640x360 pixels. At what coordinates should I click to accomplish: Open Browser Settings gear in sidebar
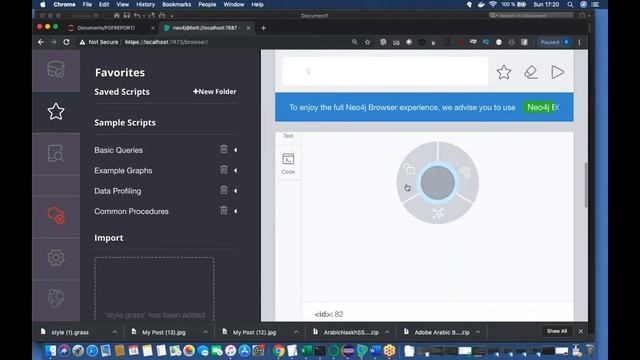click(56, 257)
